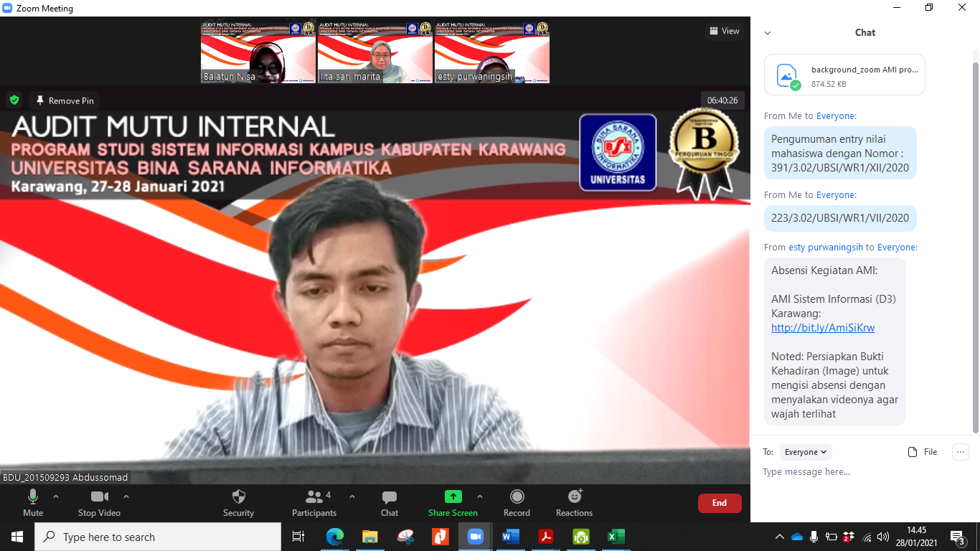Viewport: 980px width, 551px height.
Task: Switch to Microsoft Excel on taskbar
Action: click(616, 537)
